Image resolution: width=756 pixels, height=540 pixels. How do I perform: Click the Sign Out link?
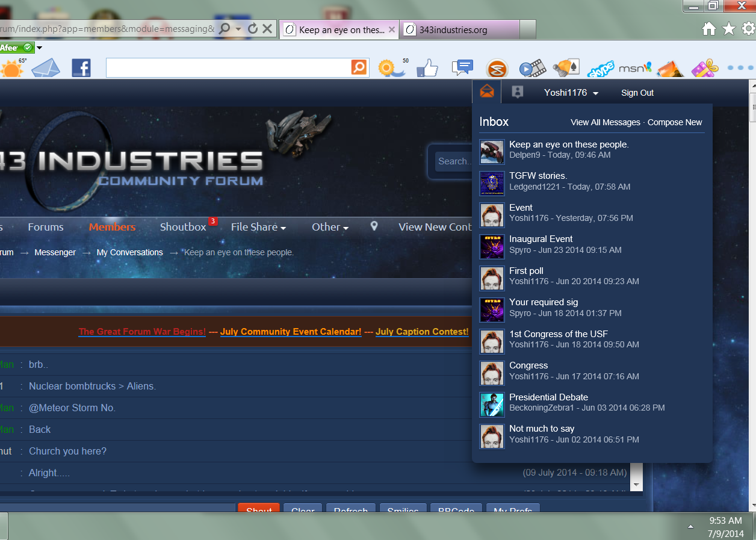click(x=637, y=93)
